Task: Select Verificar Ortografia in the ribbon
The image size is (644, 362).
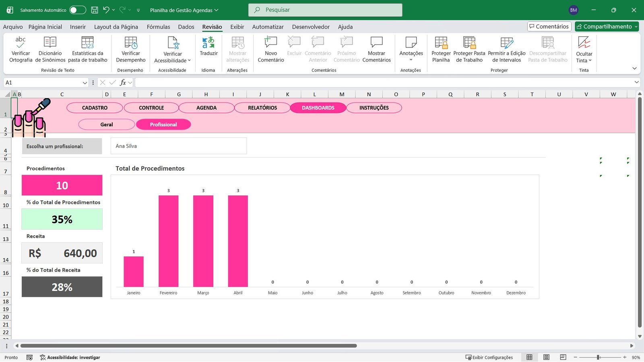Action: (x=20, y=50)
